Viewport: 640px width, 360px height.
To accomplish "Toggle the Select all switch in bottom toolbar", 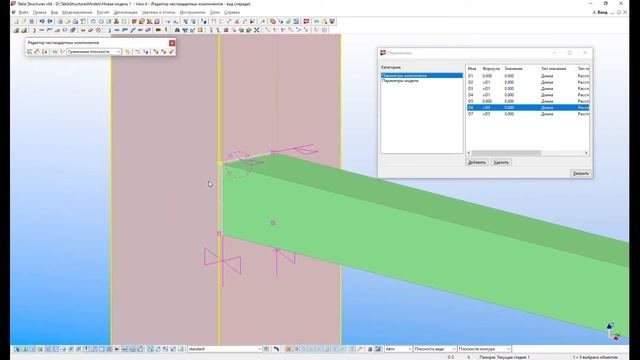I will [x=17, y=349].
